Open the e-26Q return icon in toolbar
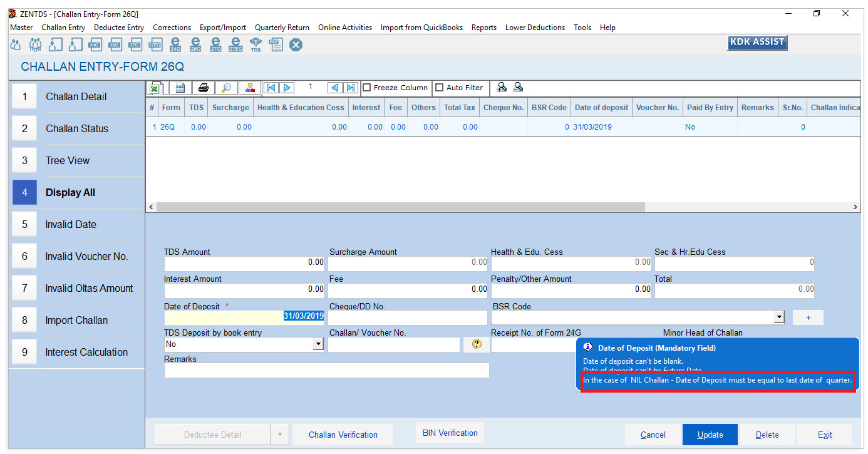868x454 pixels. tap(195, 45)
